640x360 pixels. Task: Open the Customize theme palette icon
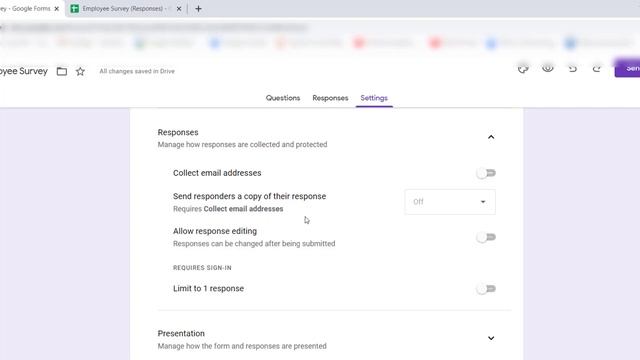point(523,69)
